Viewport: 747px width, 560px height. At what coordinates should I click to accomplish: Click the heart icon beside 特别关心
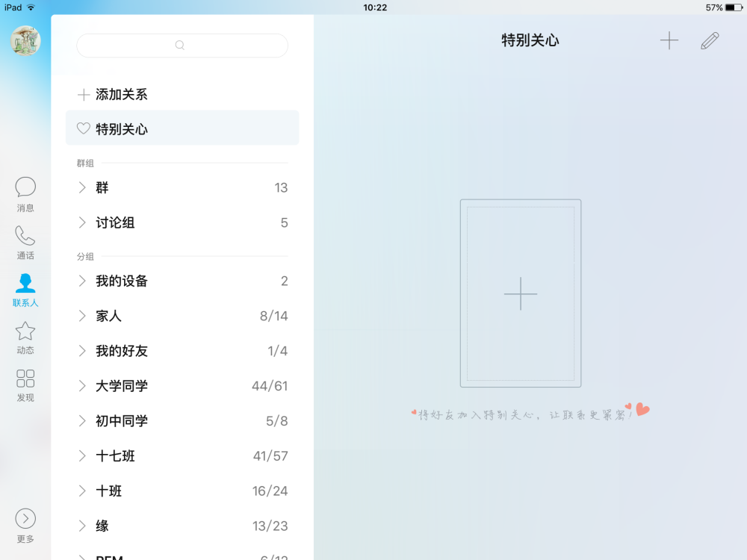pos(83,128)
